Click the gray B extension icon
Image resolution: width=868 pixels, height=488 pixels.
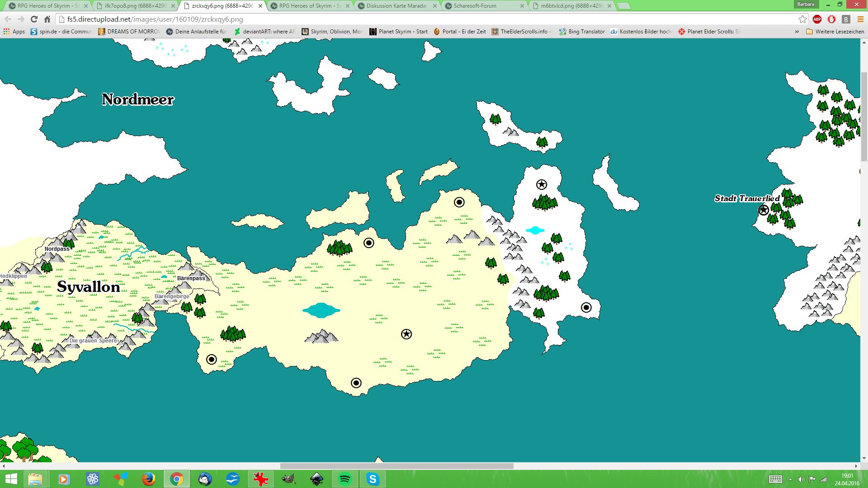(846, 19)
